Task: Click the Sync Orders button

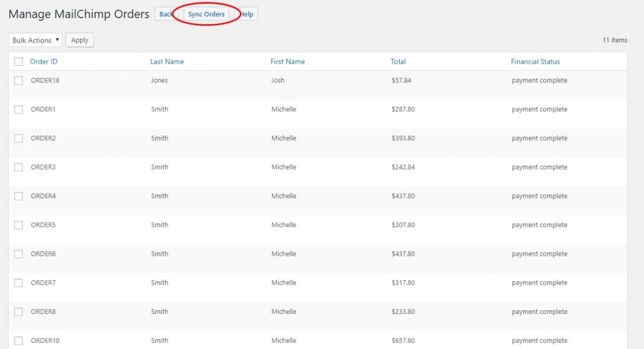Action: (x=206, y=14)
